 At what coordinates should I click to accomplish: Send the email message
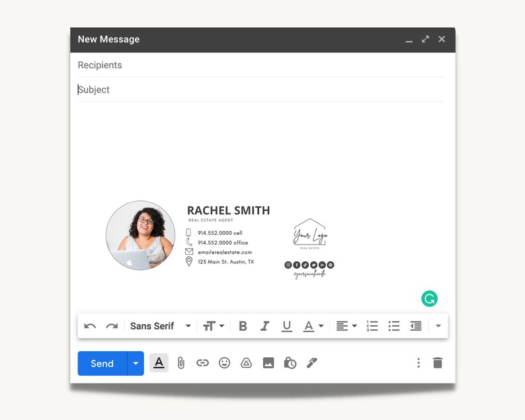point(102,363)
